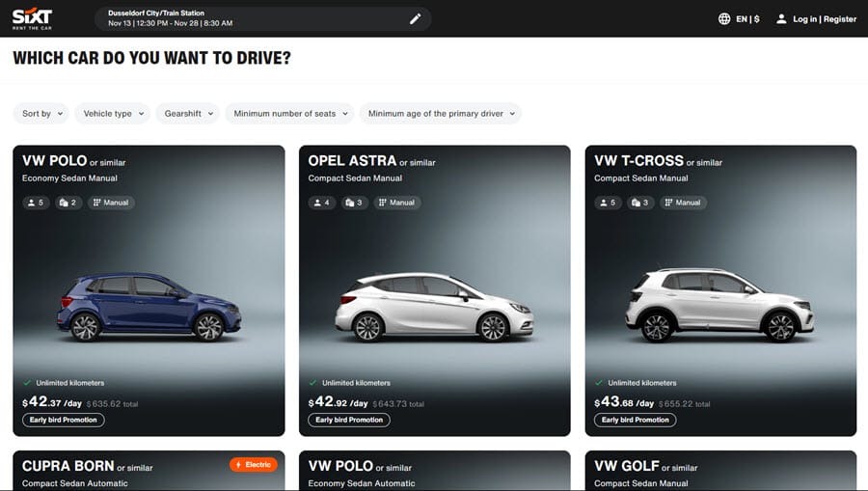The width and height of the screenshot is (868, 491).
Task: Open the Sort by dropdown
Action: click(x=41, y=114)
